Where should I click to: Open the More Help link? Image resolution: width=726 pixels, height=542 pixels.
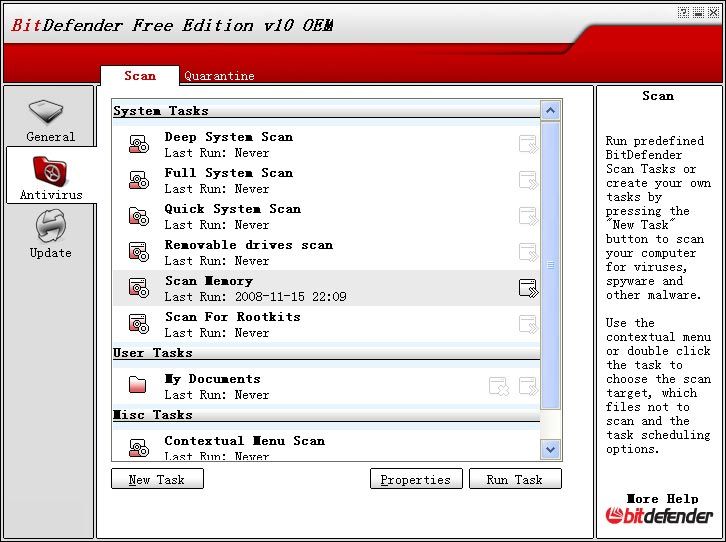tap(662, 499)
